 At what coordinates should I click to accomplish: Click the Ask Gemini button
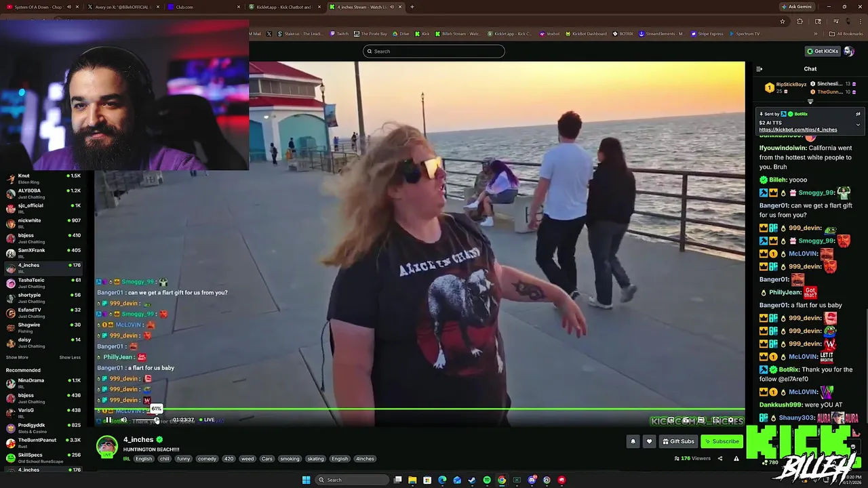click(x=797, y=7)
